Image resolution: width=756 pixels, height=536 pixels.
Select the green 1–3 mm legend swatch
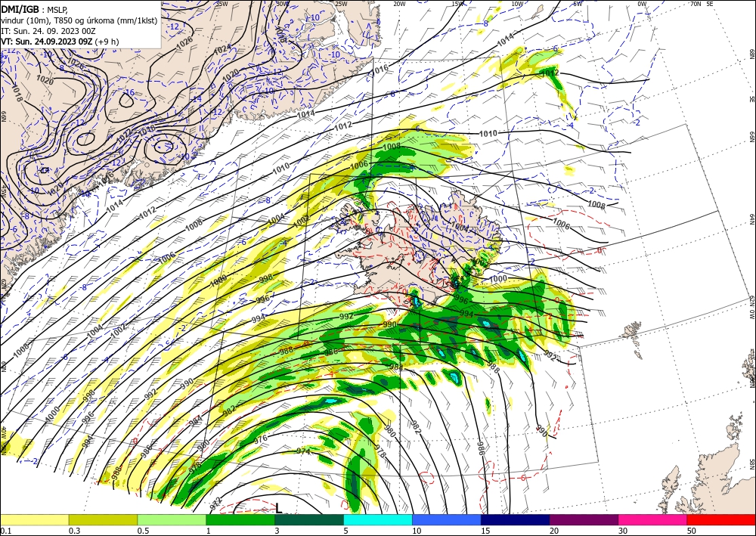tap(240, 519)
